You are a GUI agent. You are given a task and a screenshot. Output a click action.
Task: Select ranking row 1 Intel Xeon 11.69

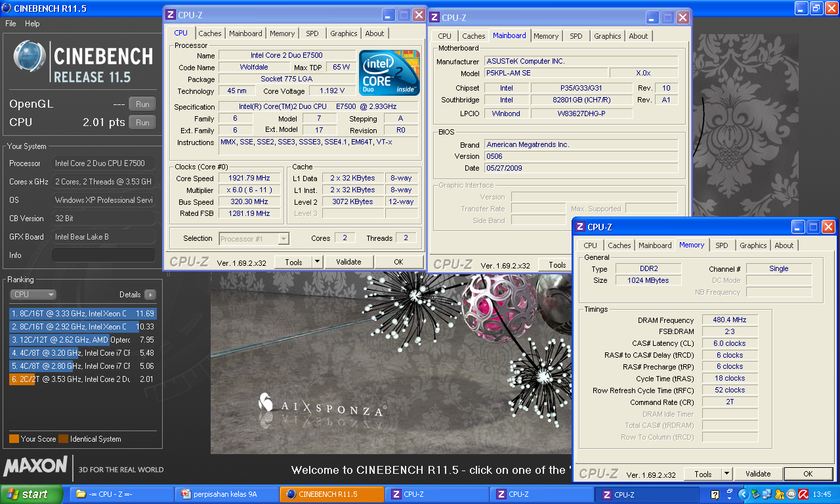tap(83, 314)
